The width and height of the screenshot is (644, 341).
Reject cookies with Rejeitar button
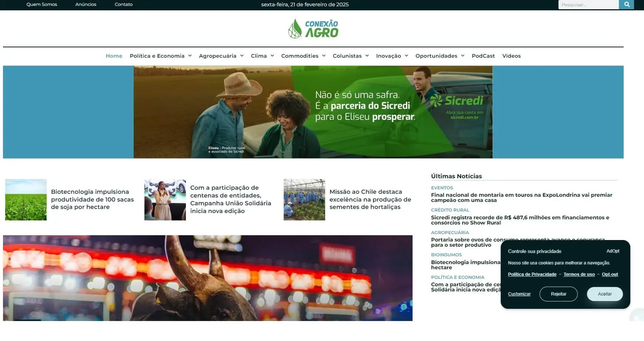click(558, 294)
